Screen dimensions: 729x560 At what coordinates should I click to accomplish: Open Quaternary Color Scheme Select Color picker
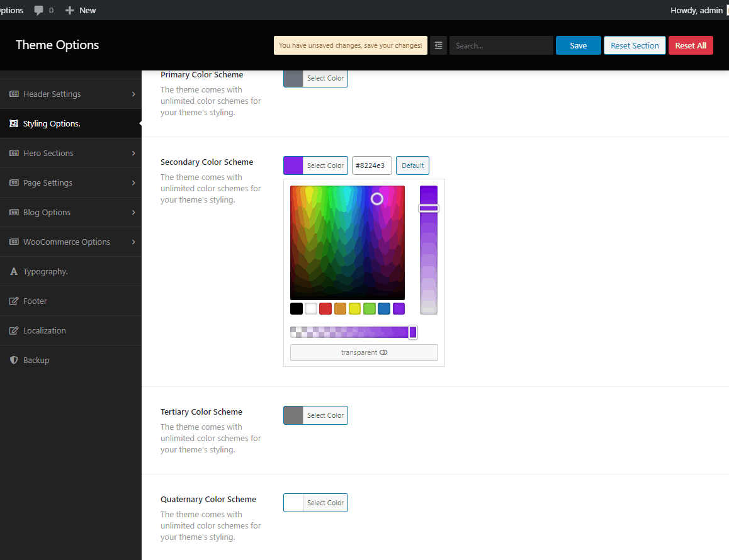point(315,502)
